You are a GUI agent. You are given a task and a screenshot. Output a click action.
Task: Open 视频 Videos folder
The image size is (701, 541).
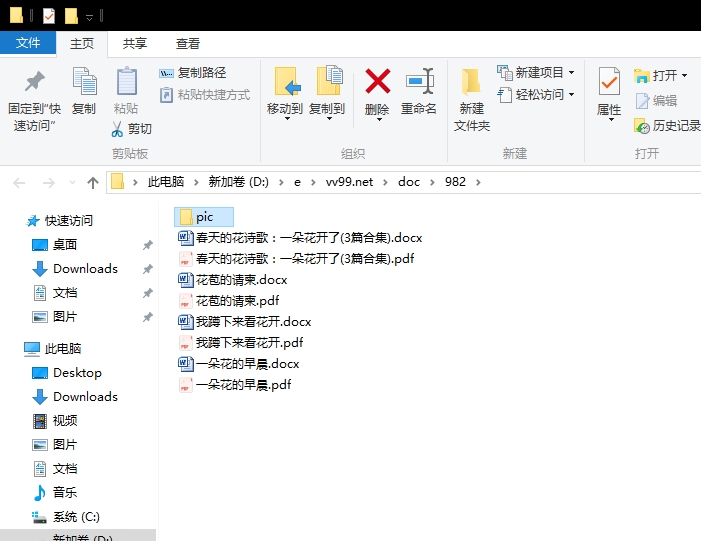click(55, 421)
